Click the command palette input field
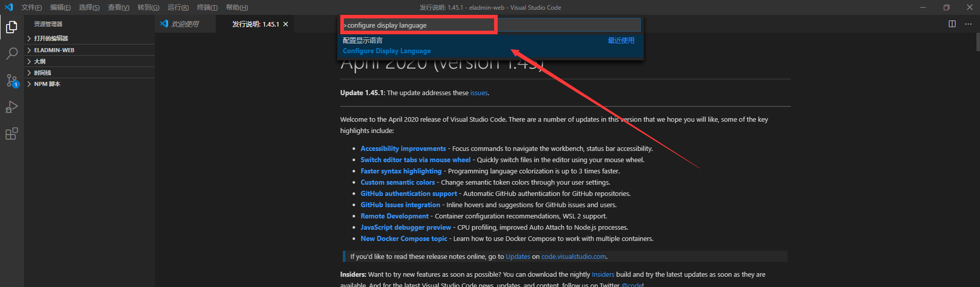Image resolution: width=980 pixels, height=287 pixels. point(491,25)
